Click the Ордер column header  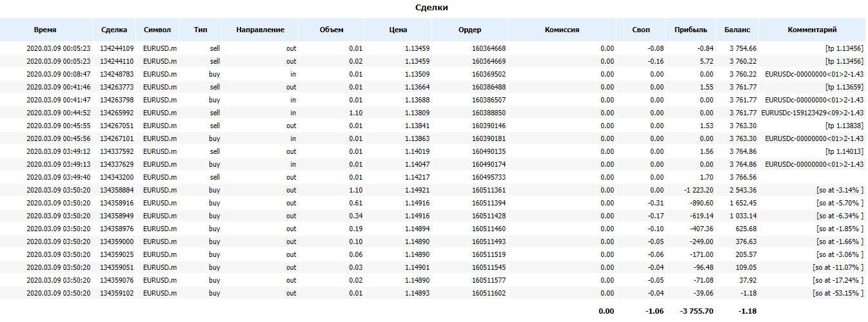[x=469, y=30]
